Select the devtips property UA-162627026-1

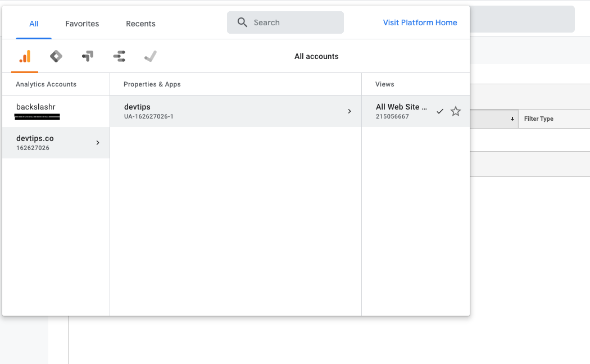(235, 111)
